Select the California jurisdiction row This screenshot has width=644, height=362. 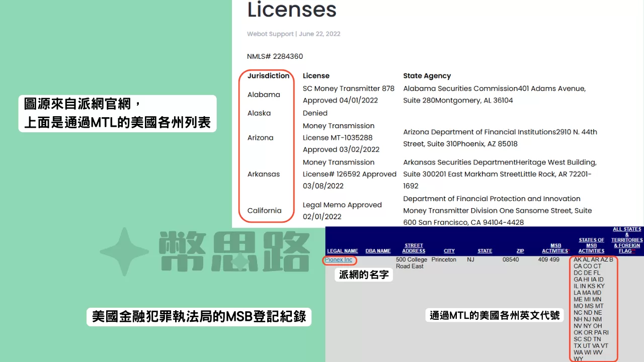pyautogui.click(x=264, y=211)
